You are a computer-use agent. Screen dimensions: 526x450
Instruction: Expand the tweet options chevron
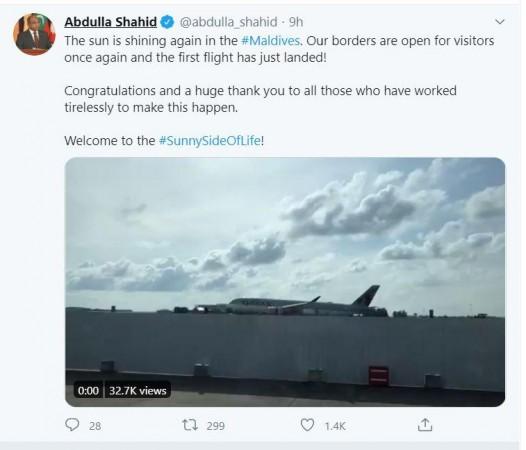500,22
